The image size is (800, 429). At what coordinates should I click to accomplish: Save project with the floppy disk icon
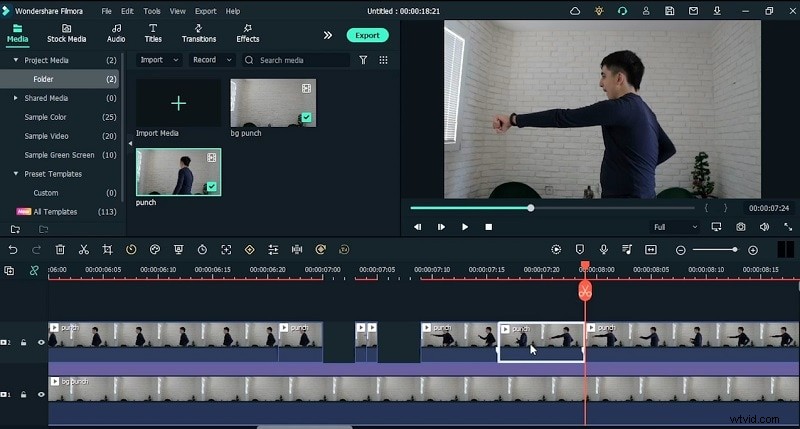669,11
